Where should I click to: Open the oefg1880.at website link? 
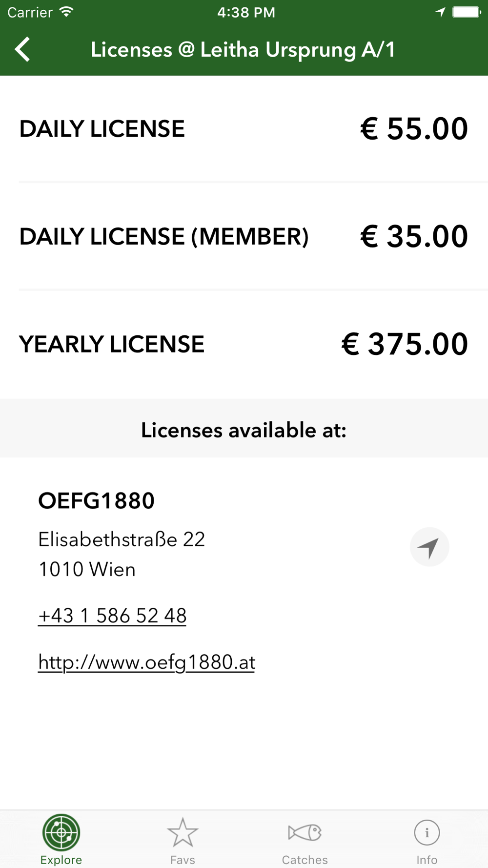pyautogui.click(x=146, y=662)
